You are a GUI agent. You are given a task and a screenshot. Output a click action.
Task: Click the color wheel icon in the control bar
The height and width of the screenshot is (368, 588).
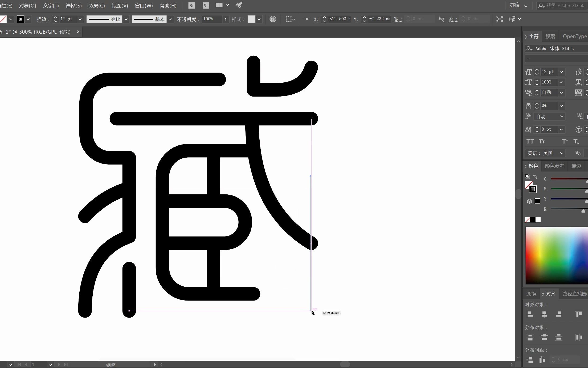click(x=273, y=19)
